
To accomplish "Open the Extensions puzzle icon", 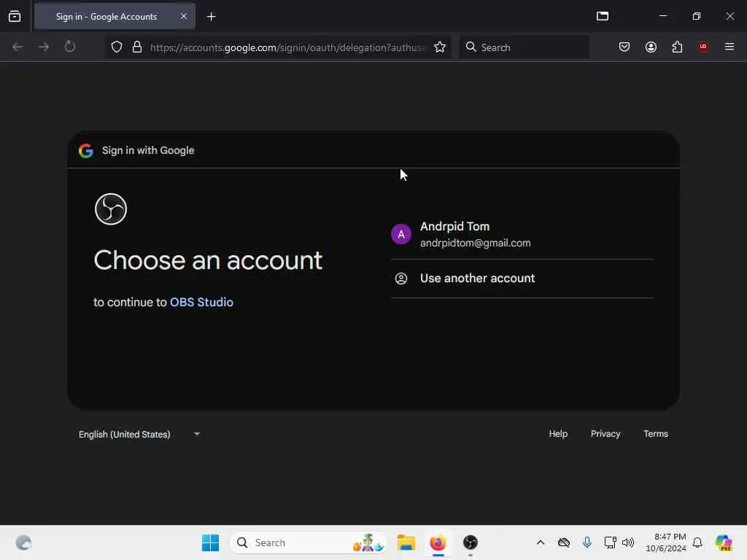I will coord(677,47).
